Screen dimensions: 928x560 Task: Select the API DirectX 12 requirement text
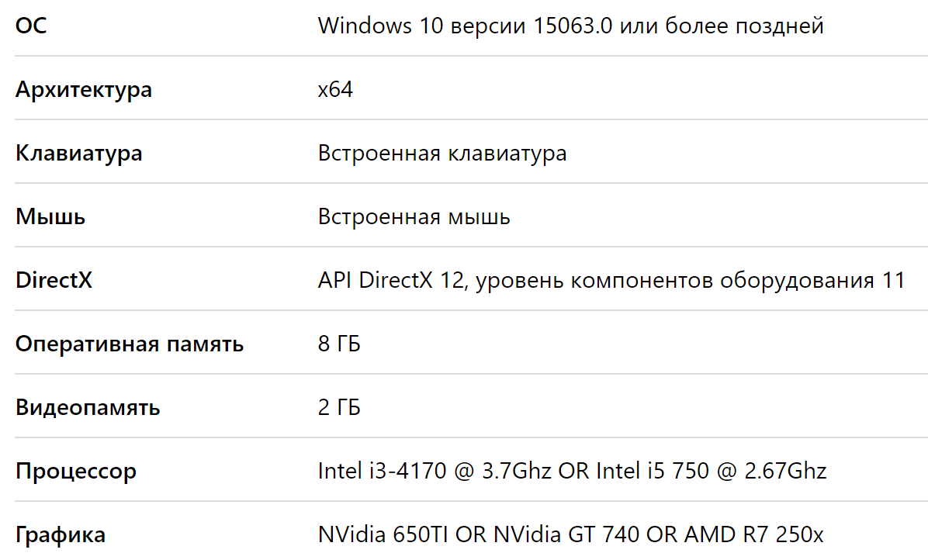pyautogui.click(x=611, y=280)
